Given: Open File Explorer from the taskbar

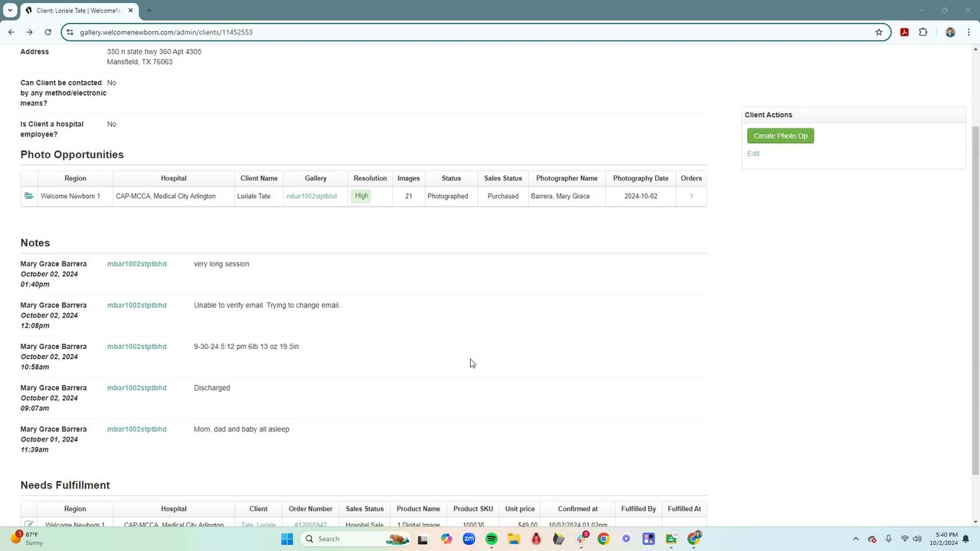Looking at the screenshot, I should click(x=514, y=539).
